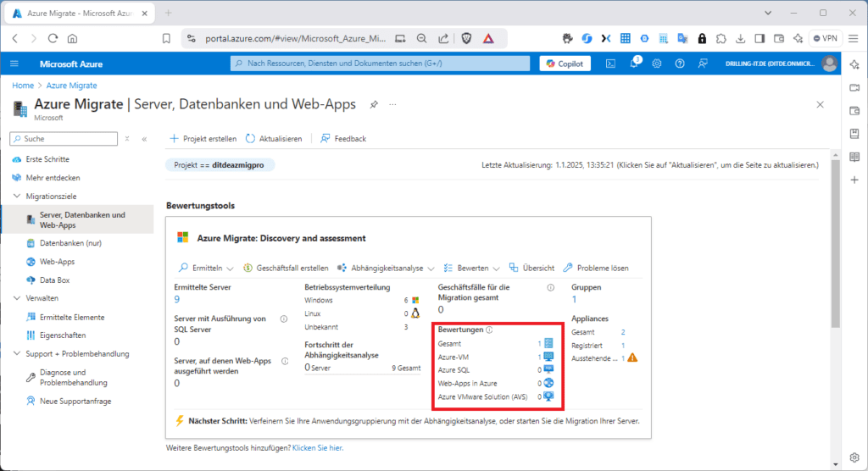Follow the Klicken Sie hier link

pos(318,448)
